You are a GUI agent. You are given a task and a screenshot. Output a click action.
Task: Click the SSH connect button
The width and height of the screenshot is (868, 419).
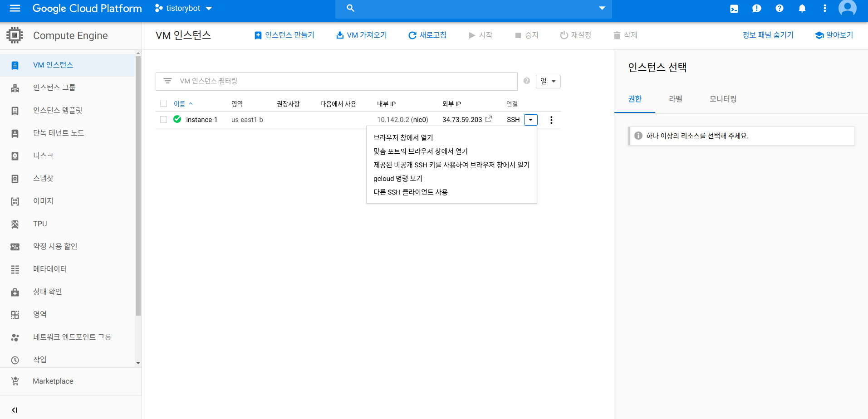(513, 120)
